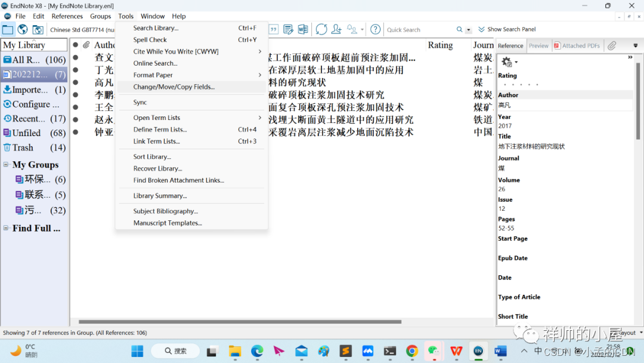This screenshot has height=363, width=644.
Task: Open WeChat from the taskbar
Action: click(x=434, y=351)
